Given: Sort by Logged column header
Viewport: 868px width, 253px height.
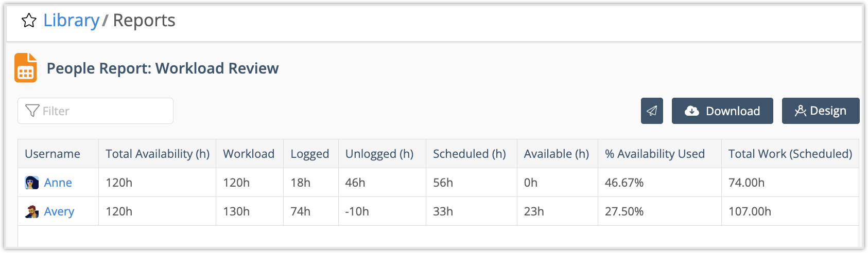Looking at the screenshot, I should click(x=309, y=154).
